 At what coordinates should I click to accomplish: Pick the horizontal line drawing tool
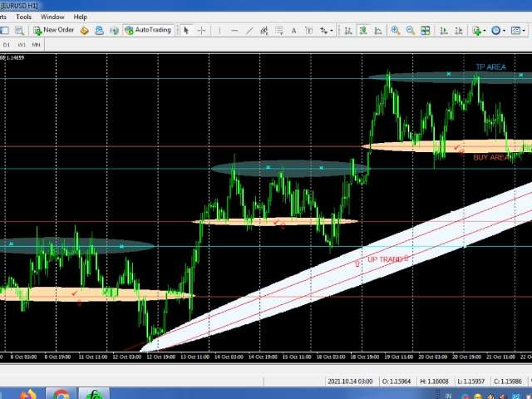pyautogui.click(x=235, y=30)
